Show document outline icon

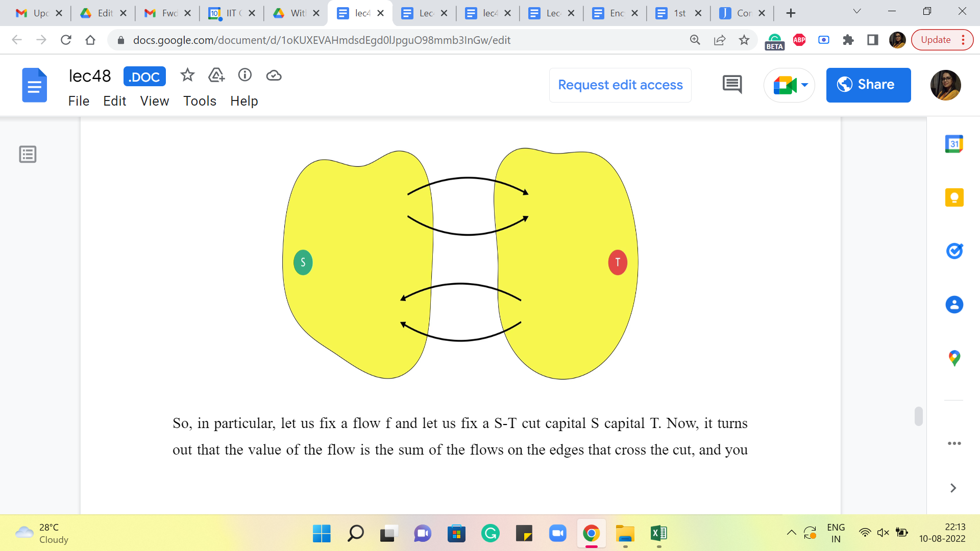28,154
